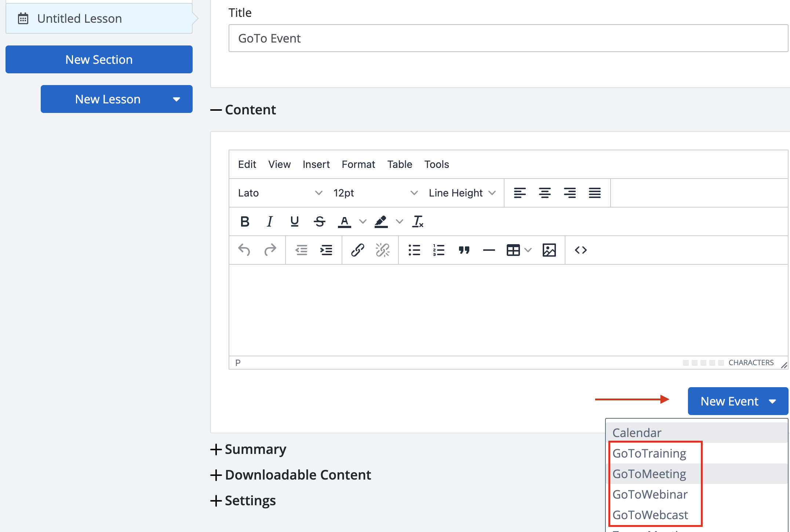Collapse the Content section

coord(243,110)
